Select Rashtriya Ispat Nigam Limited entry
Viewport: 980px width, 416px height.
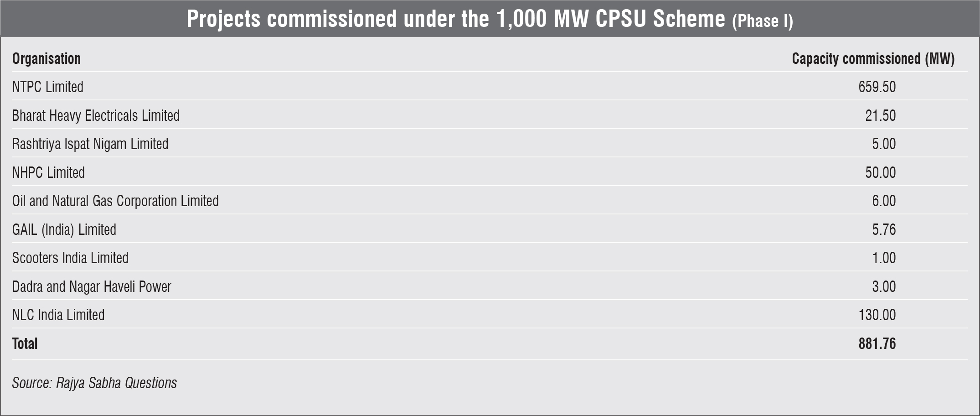90,144
